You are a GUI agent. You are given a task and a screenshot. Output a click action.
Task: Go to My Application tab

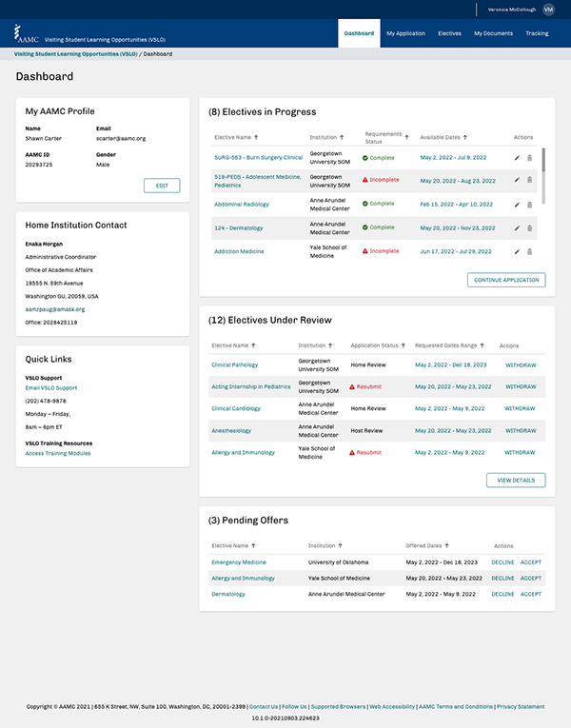coord(405,33)
